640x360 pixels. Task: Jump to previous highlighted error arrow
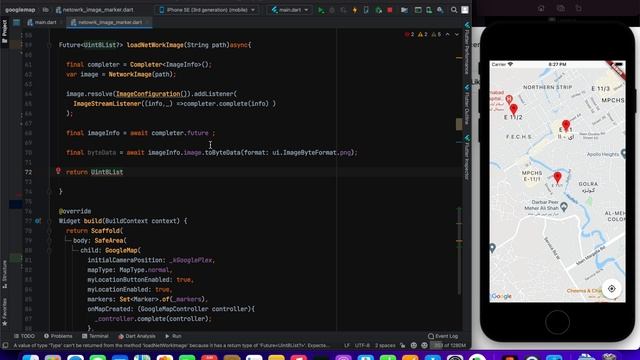(448, 35)
